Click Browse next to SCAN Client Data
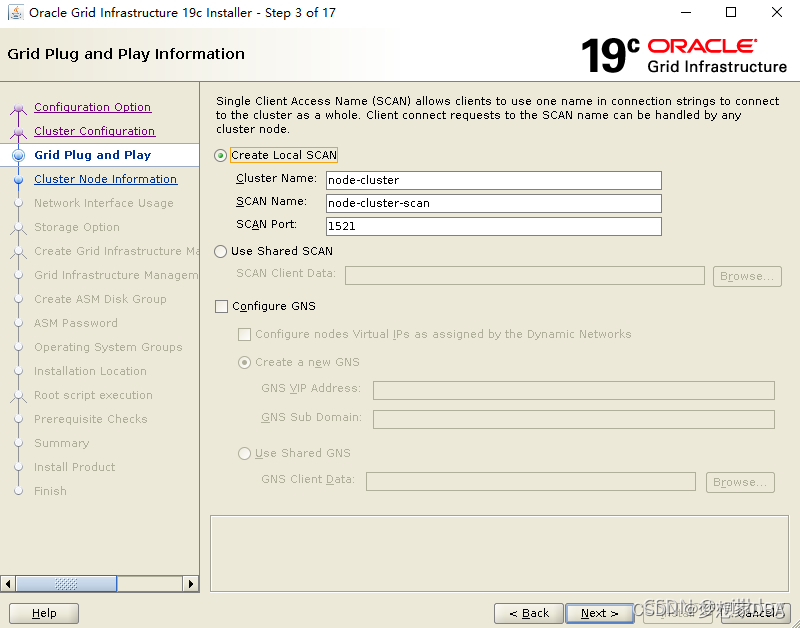The height and width of the screenshot is (628, 800). 747,276
